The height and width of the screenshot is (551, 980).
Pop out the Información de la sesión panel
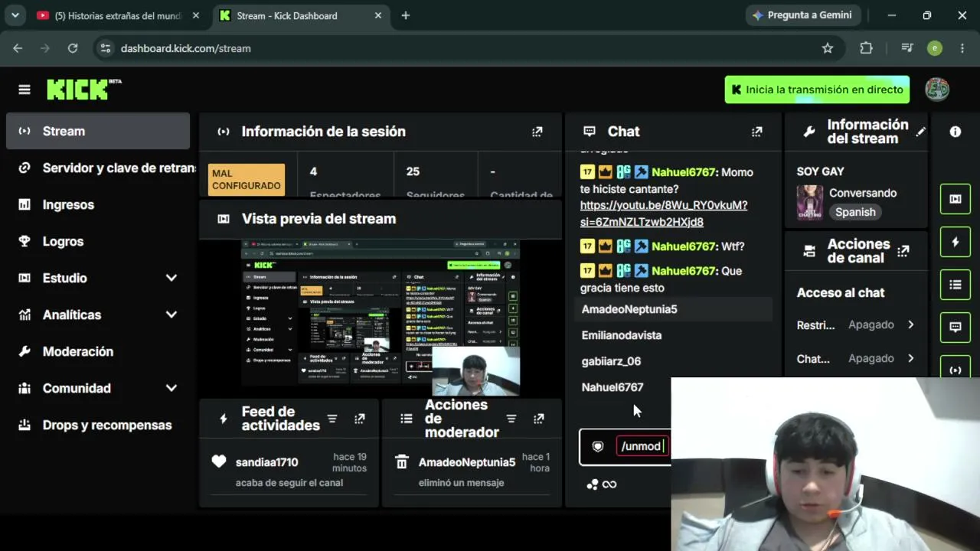(x=537, y=132)
